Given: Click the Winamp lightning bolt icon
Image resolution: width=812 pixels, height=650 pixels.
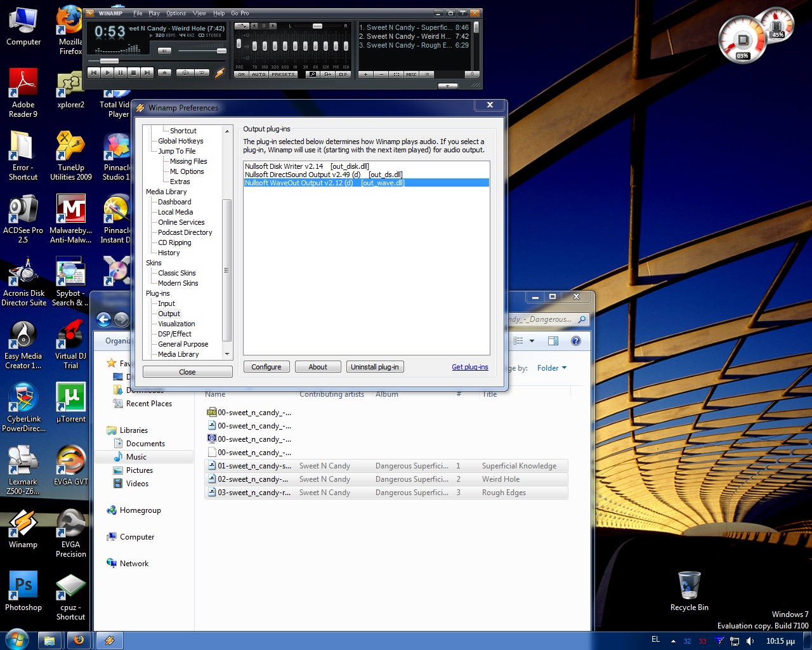Looking at the screenshot, I should [220, 73].
